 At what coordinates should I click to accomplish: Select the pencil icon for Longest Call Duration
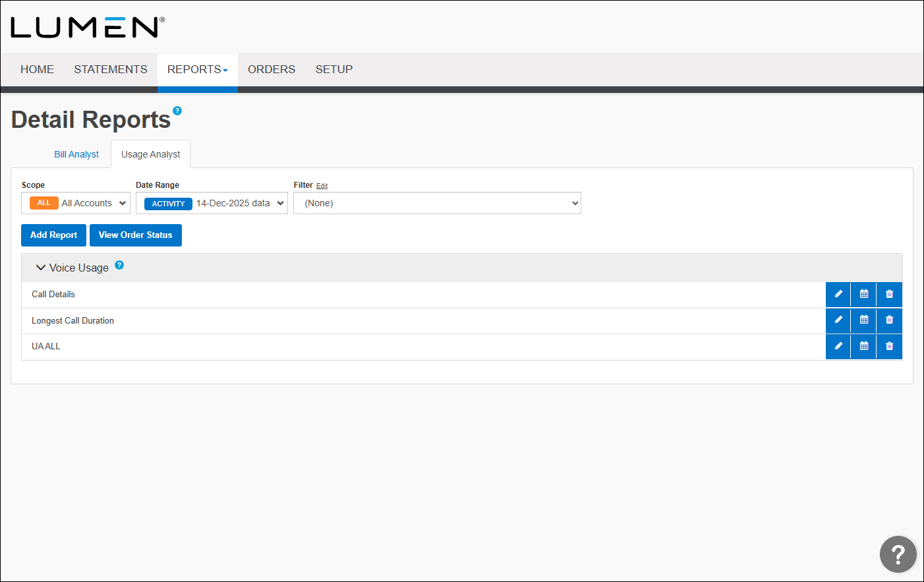[x=838, y=320]
